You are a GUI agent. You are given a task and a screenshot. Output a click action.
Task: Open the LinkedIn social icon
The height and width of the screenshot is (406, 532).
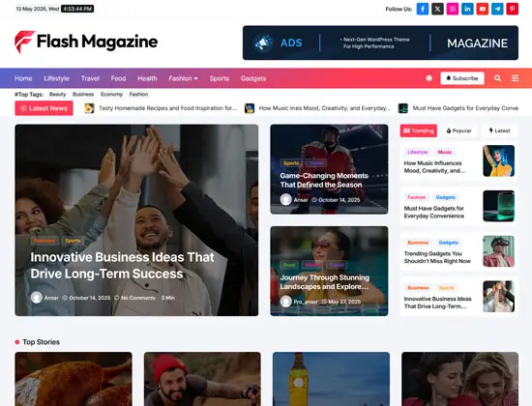point(467,9)
